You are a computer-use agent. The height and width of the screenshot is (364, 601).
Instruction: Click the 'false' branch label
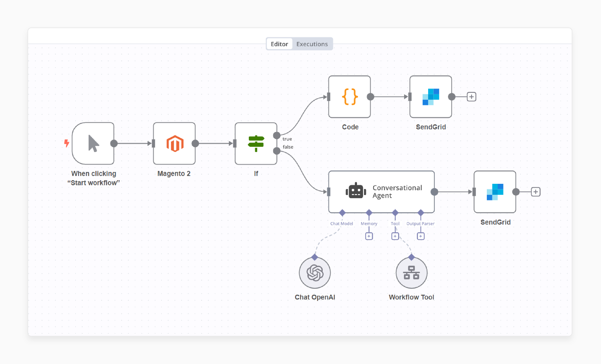coord(288,147)
